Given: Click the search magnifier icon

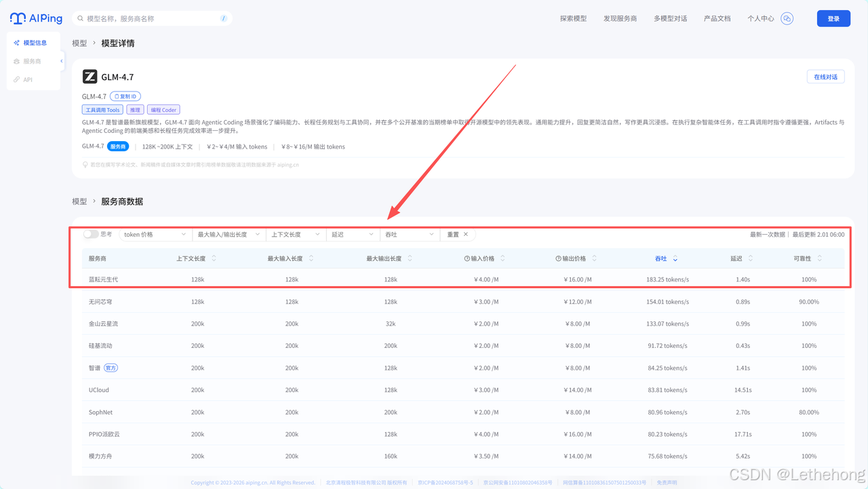Looking at the screenshot, I should [81, 19].
